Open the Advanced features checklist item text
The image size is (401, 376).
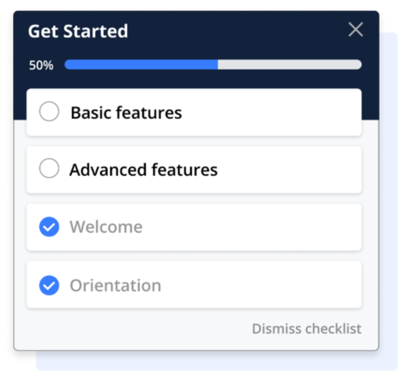coord(143,170)
